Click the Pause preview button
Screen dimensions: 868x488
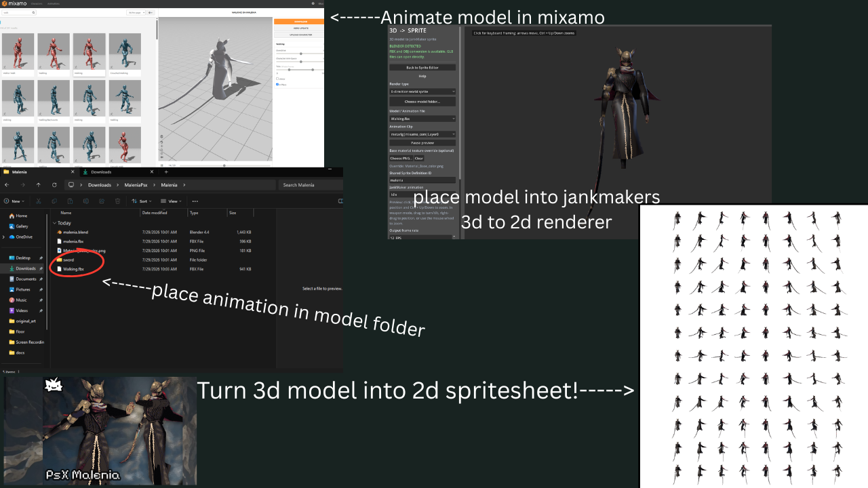[x=422, y=143]
